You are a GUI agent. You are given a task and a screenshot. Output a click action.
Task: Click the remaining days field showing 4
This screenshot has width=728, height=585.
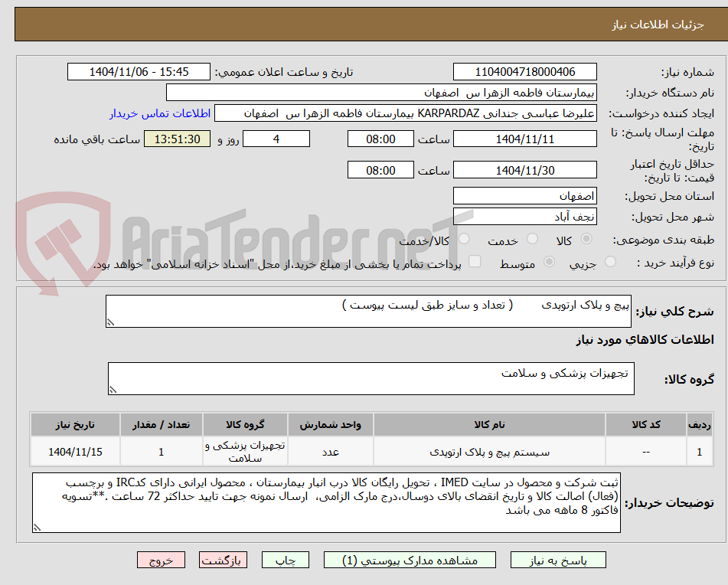tap(276, 139)
